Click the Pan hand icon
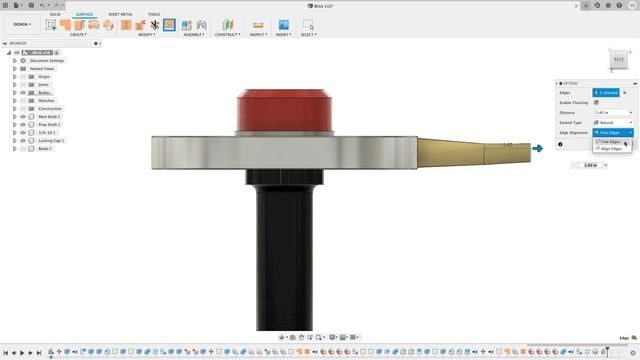Viewport: 640px width, 360px height. [301, 337]
